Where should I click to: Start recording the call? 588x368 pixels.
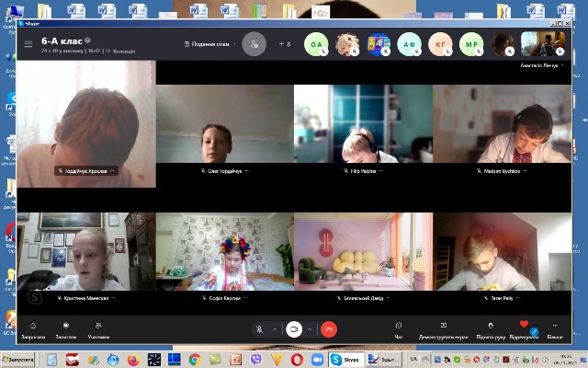[x=65, y=328]
